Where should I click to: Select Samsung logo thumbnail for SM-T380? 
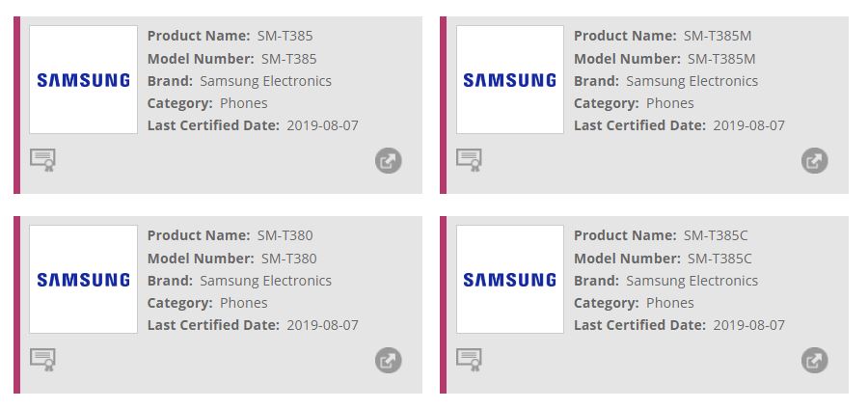point(84,280)
